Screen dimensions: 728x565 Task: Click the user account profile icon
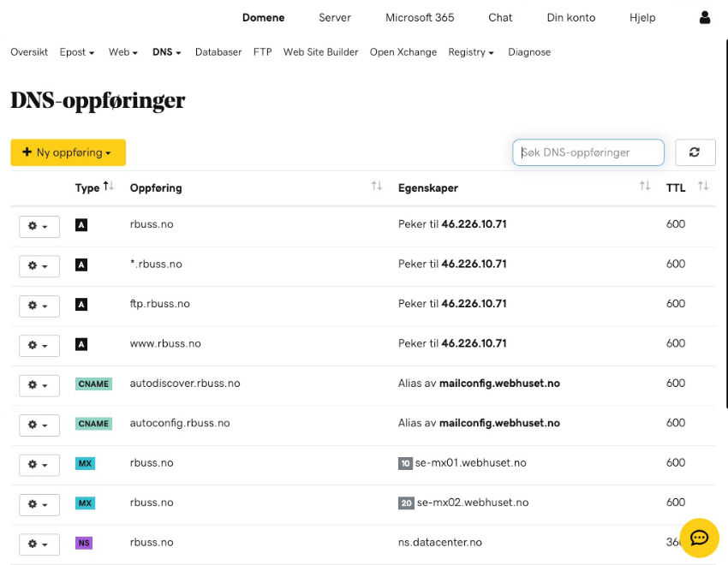click(705, 17)
